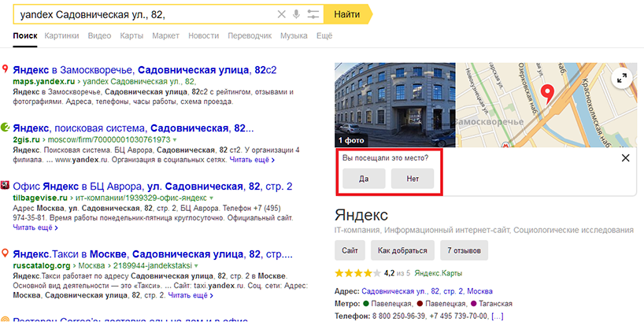Answer Нет to visited place question
This screenshot has width=644, height=322.
(413, 179)
